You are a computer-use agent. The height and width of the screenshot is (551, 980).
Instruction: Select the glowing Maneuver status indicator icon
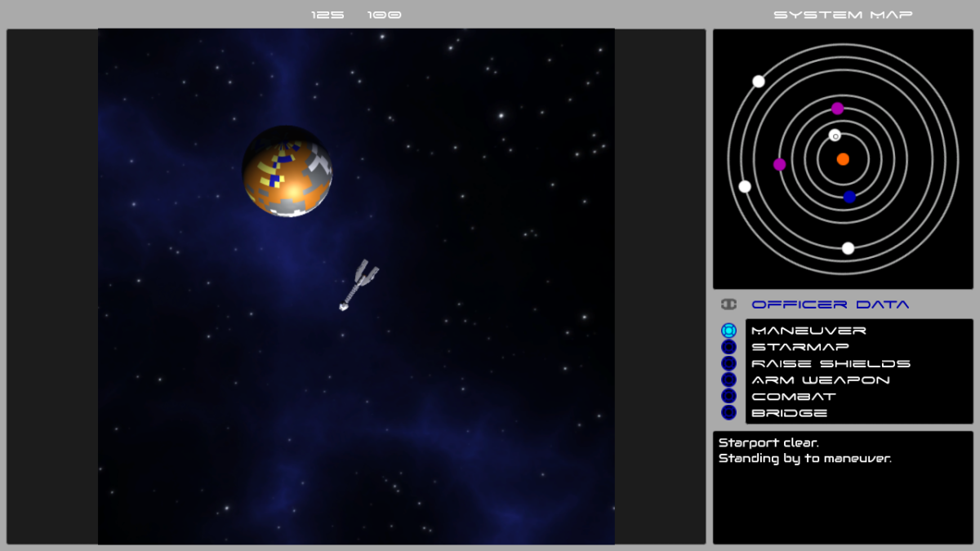tap(729, 330)
